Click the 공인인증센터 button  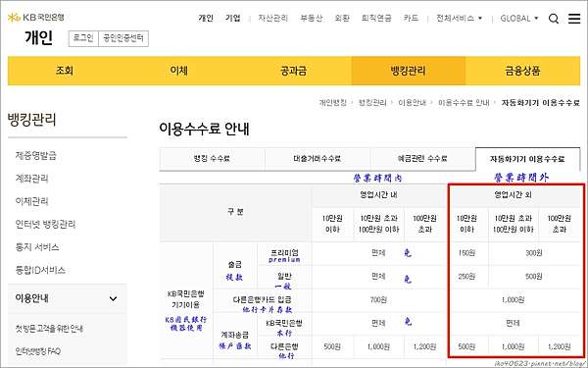tap(123, 38)
